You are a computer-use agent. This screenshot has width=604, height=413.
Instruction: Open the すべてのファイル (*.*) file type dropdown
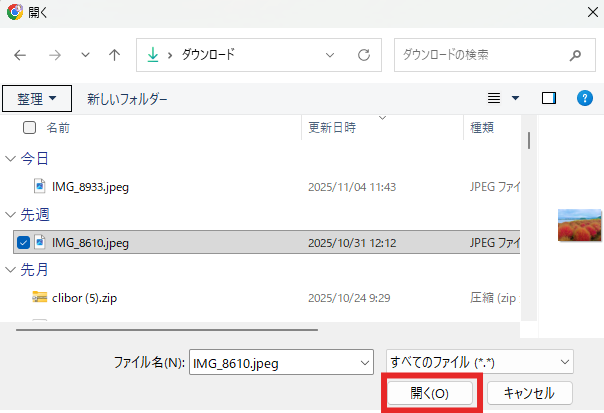pyautogui.click(x=480, y=362)
